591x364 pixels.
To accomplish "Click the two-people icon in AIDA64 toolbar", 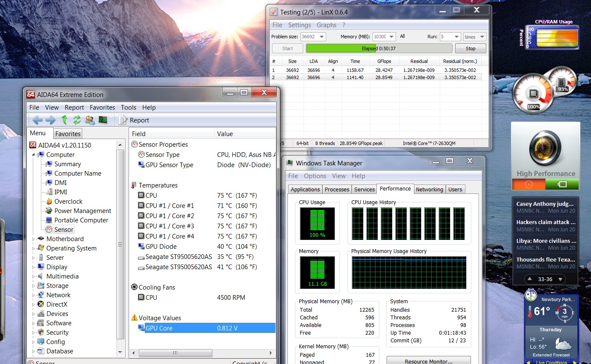I will point(90,120).
